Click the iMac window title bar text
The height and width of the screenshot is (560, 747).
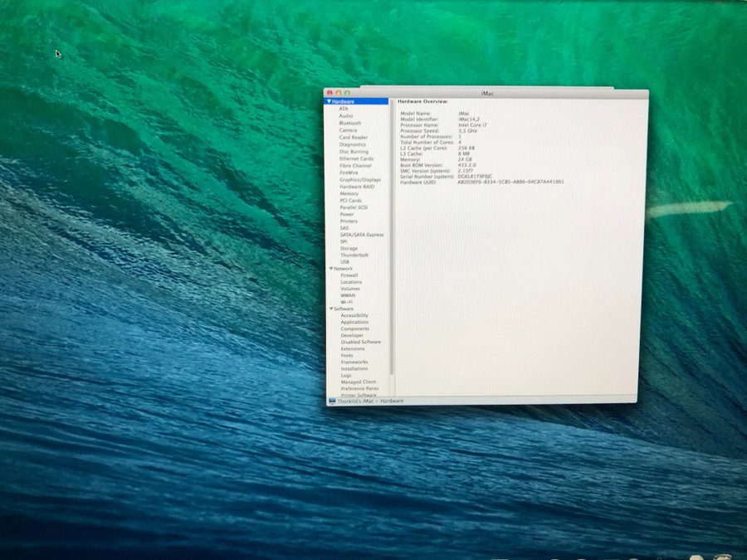pyautogui.click(x=487, y=93)
